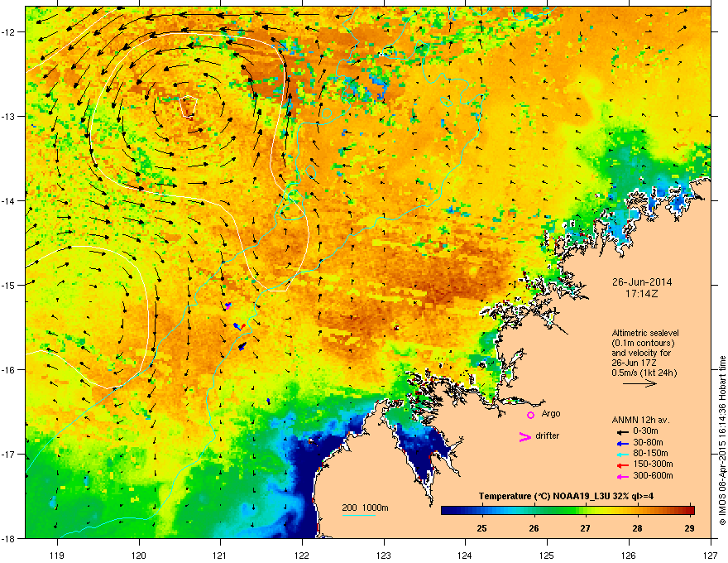Click the latitude axis label -12
Viewport: 728px width, 563px height.
[x=8, y=32]
